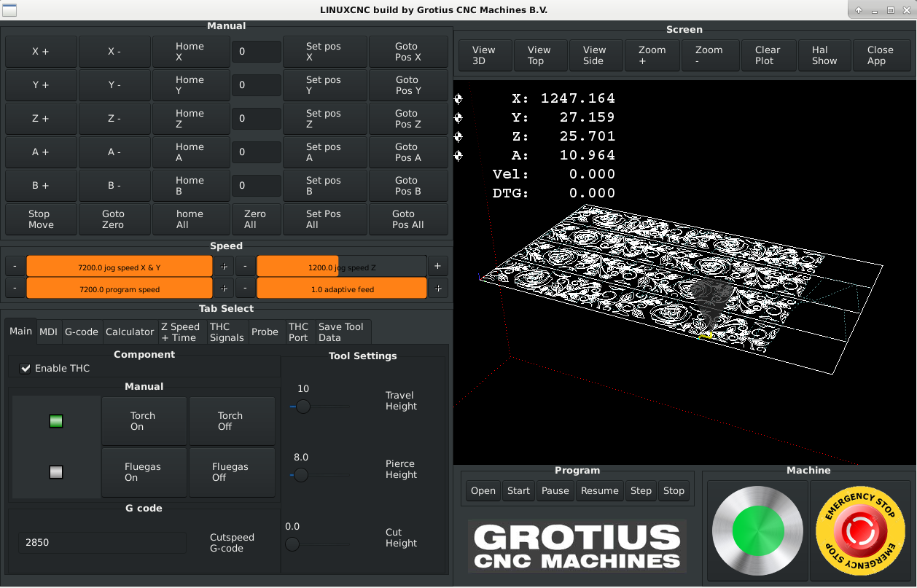Click the homed symbol beside Z readout
The image size is (917, 588).
(x=458, y=136)
